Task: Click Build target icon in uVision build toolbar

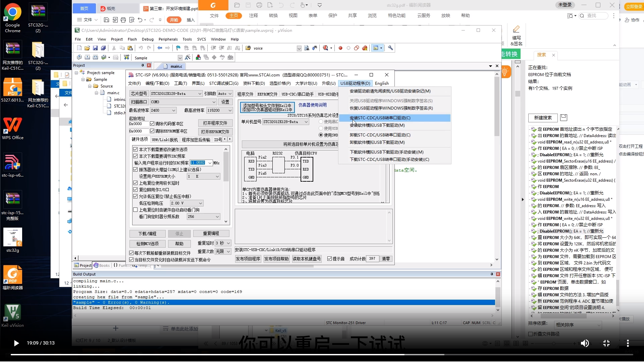Action: 87,57
